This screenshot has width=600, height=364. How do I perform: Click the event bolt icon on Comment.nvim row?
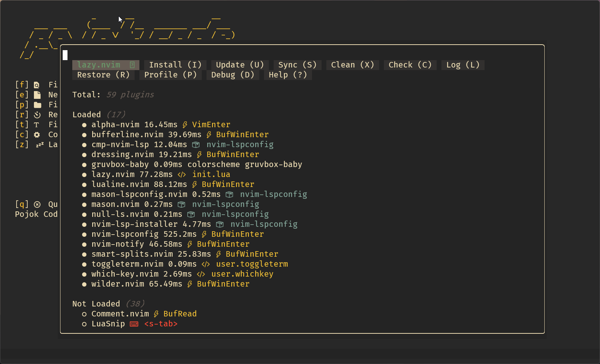(156, 314)
